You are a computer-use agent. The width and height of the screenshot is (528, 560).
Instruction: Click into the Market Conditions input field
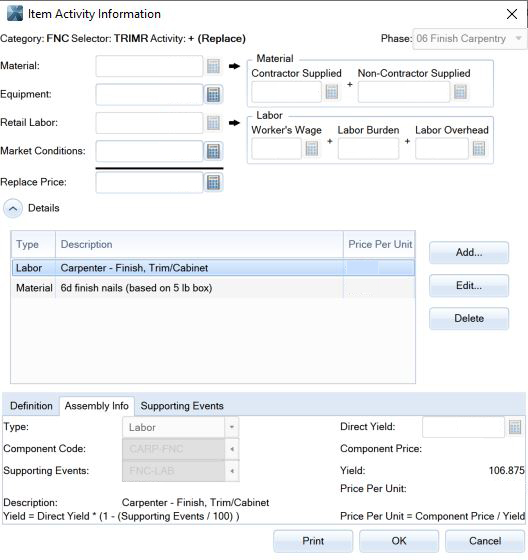(149, 151)
